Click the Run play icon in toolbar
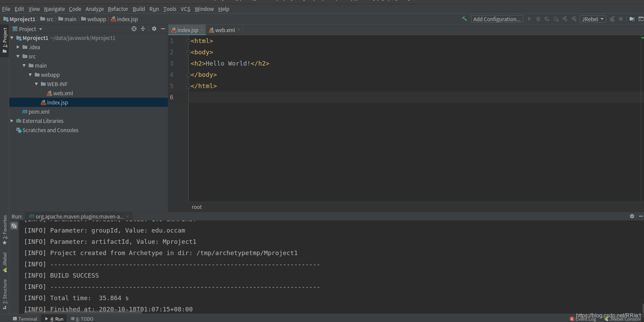Viewport: 644px width, 322px height. point(529,19)
